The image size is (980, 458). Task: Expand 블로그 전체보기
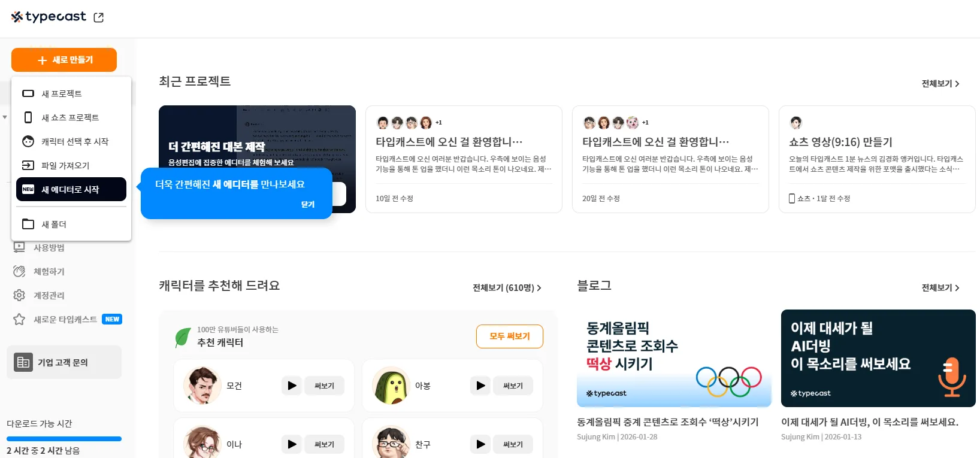940,288
